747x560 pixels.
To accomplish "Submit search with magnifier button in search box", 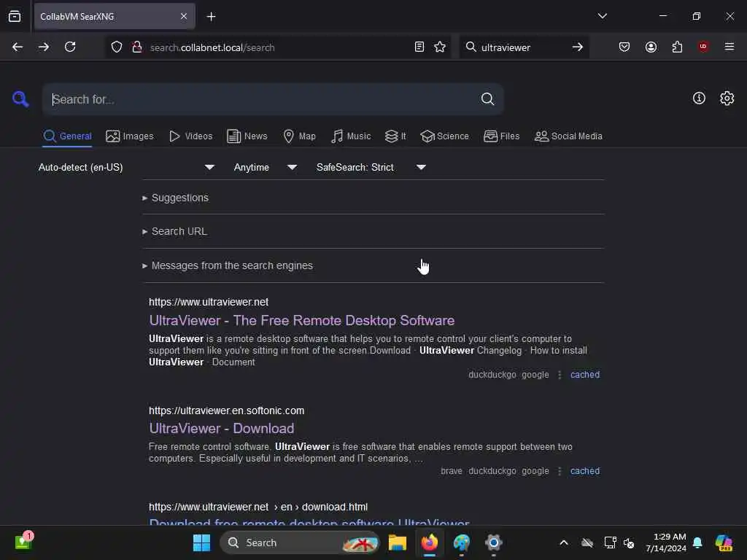I will 487,99.
